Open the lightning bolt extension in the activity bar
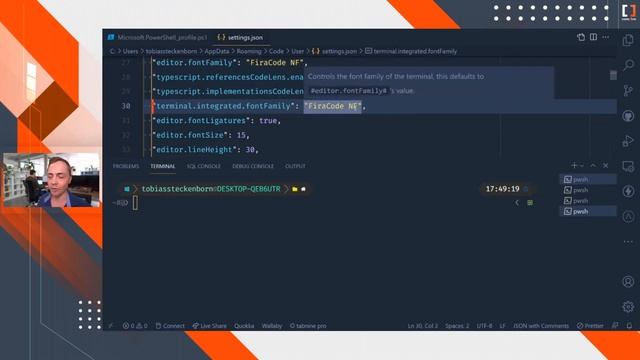640x360 pixels. 628,191
